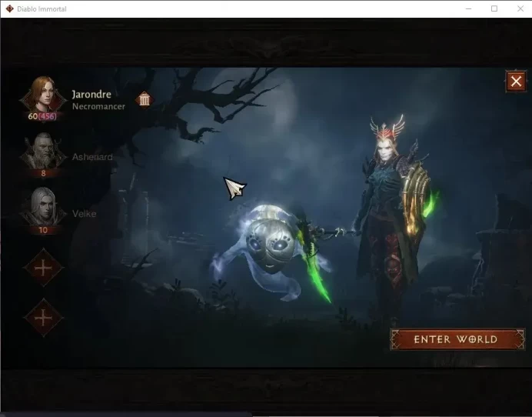Maximize the Diablo Immortal window
Image resolution: width=532 pixels, height=417 pixels.
point(494,8)
